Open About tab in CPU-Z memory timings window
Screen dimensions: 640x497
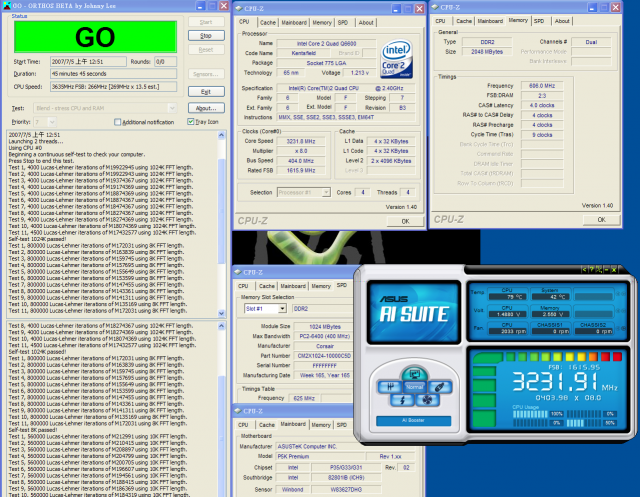(562, 21)
